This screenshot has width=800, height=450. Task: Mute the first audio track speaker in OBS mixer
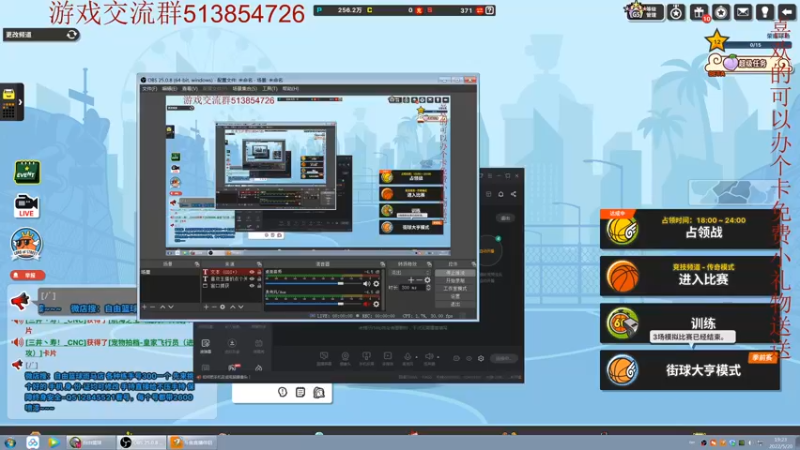click(x=367, y=284)
